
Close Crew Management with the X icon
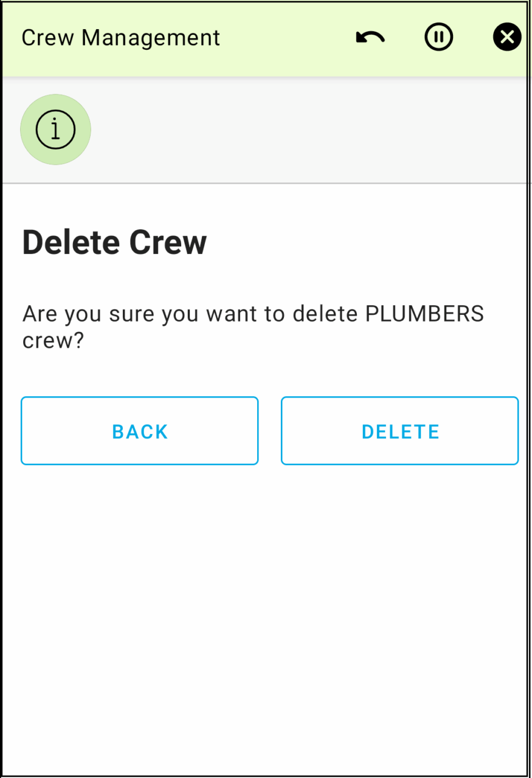(x=506, y=38)
